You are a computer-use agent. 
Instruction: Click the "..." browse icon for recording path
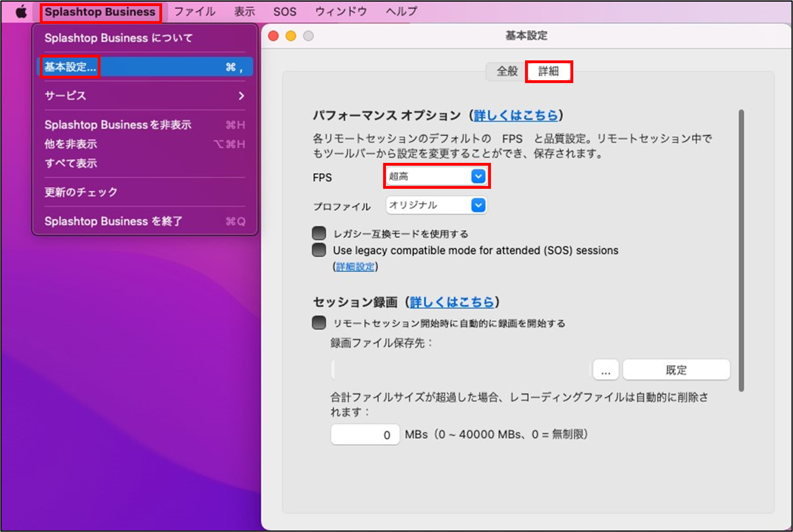[605, 369]
